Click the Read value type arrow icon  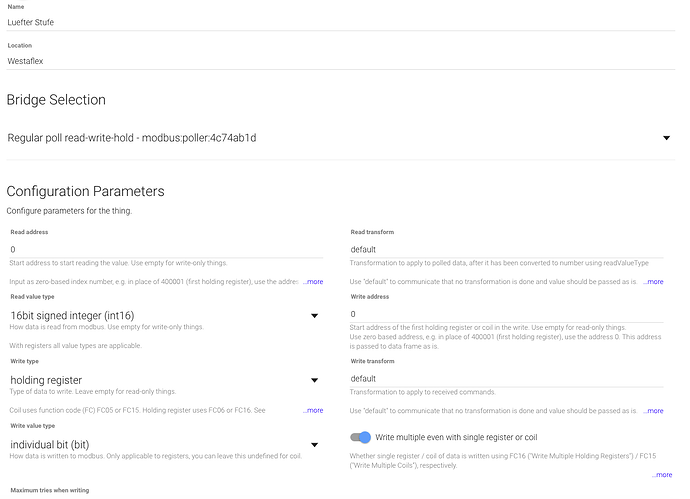tap(314, 315)
